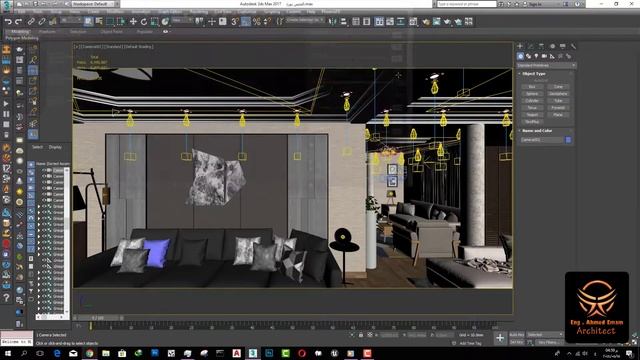Toggle the Window/Crossing selection mode
Screen dimensions: 640x360
(121, 22)
